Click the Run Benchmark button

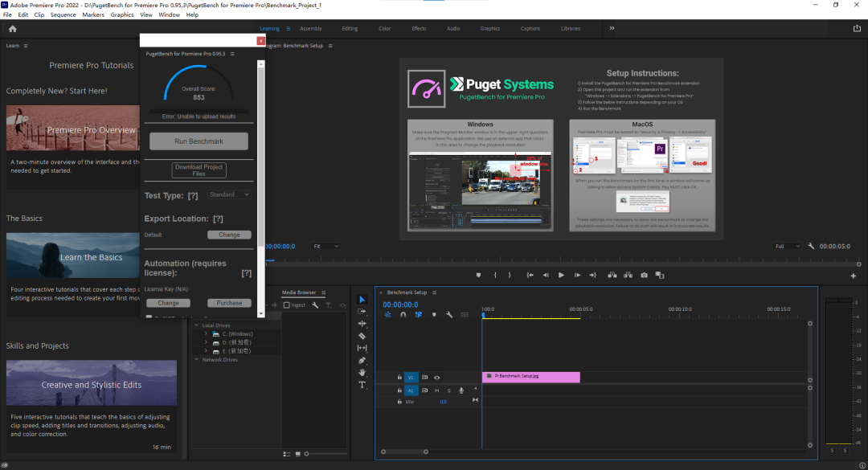[x=199, y=141]
